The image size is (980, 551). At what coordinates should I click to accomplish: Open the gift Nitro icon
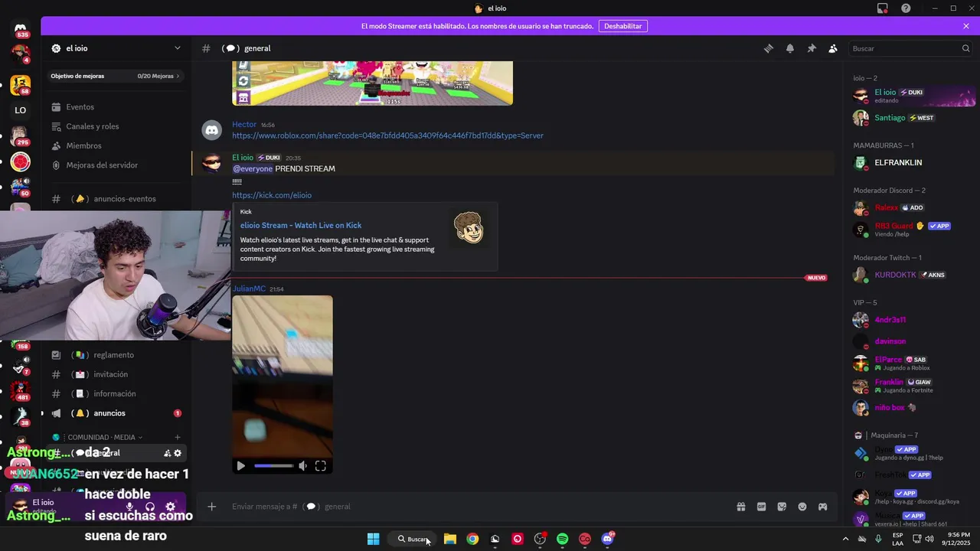coord(741,506)
